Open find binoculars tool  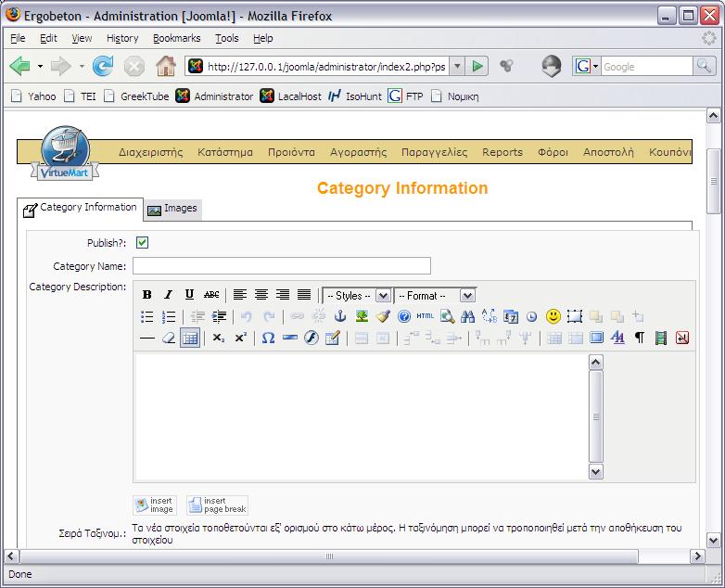tap(467, 317)
